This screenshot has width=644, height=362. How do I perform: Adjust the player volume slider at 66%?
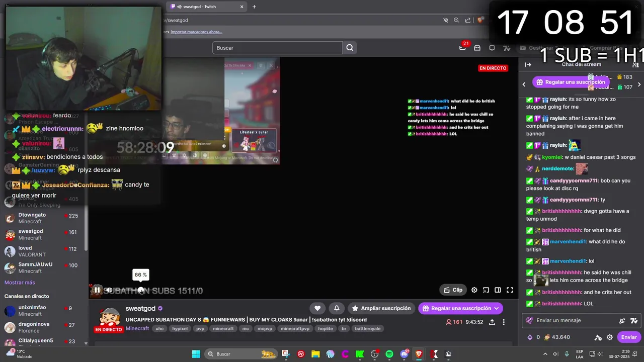[x=141, y=290]
